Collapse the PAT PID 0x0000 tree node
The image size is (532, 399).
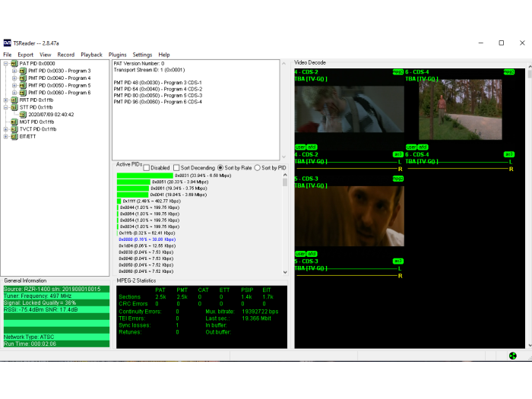pos(6,63)
